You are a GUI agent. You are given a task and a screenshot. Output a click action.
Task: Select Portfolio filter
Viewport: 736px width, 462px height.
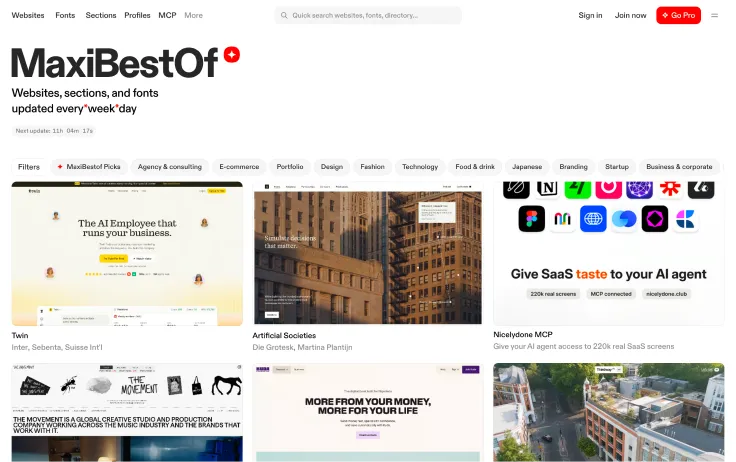coord(290,167)
